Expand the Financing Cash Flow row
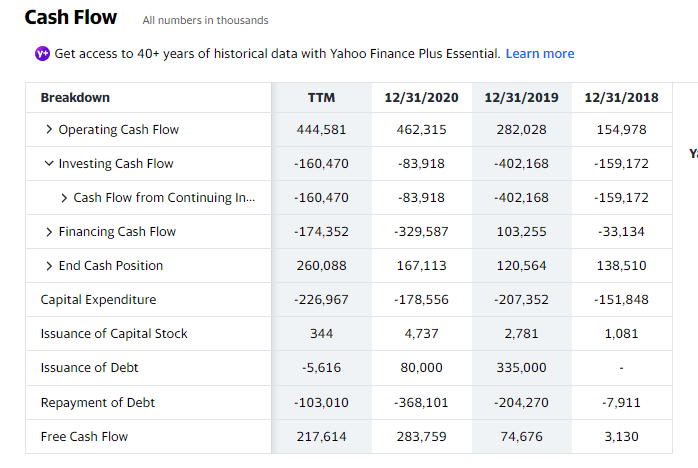The width and height of the screenshot is (698, 468). (49, 232)
